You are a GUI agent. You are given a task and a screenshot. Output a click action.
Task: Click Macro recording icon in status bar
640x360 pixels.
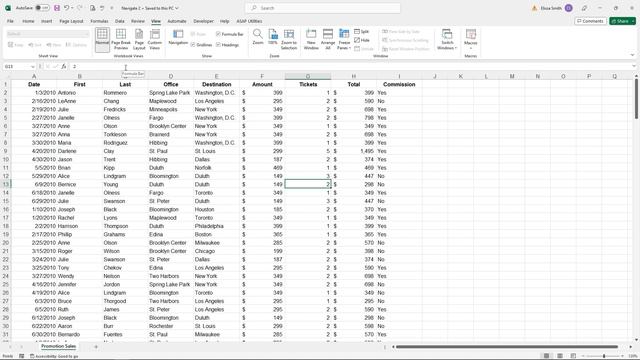(x=22, y=356)
